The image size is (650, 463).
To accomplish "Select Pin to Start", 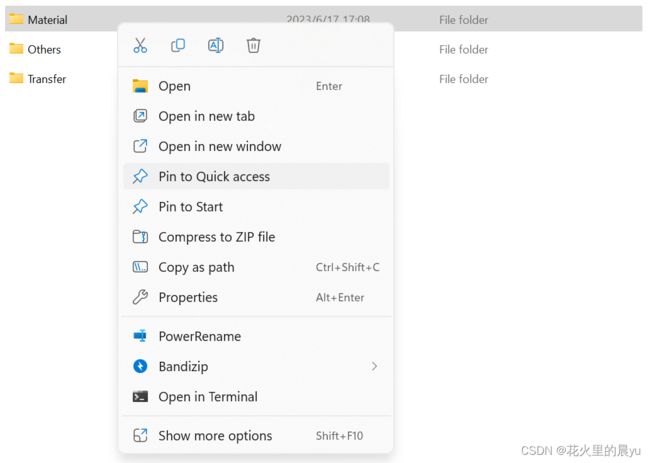I will [x=256, y=206].
